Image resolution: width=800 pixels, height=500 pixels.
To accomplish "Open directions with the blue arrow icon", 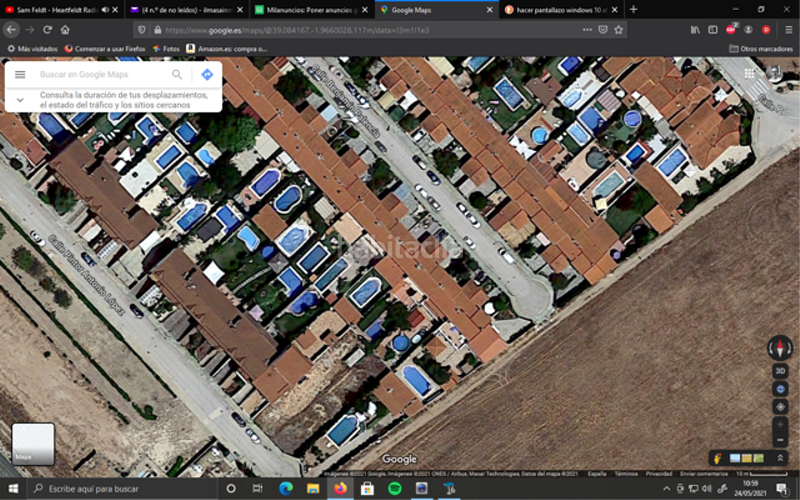I will click(207, 75).
